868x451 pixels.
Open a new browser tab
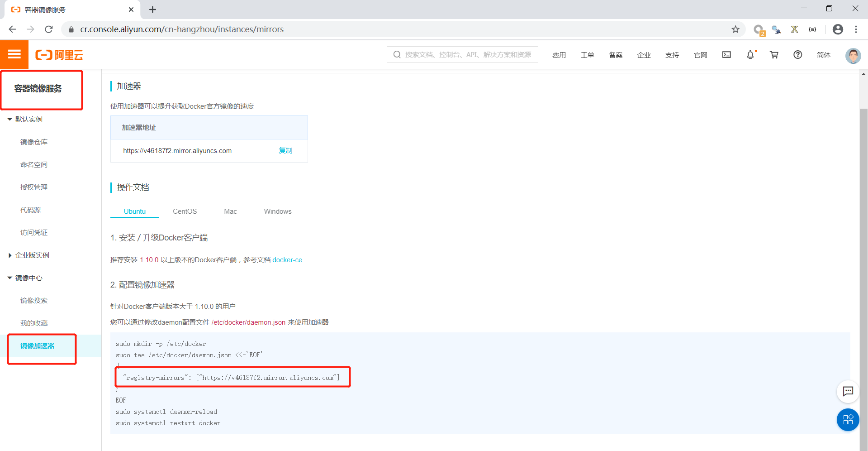[153, 10]
